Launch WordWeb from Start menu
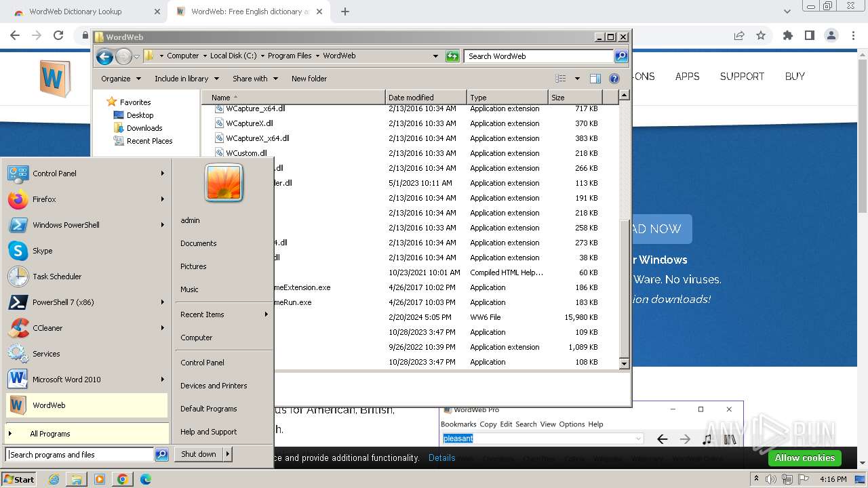The height and width of the screenshot is (488, 868). tap(87, 405)
